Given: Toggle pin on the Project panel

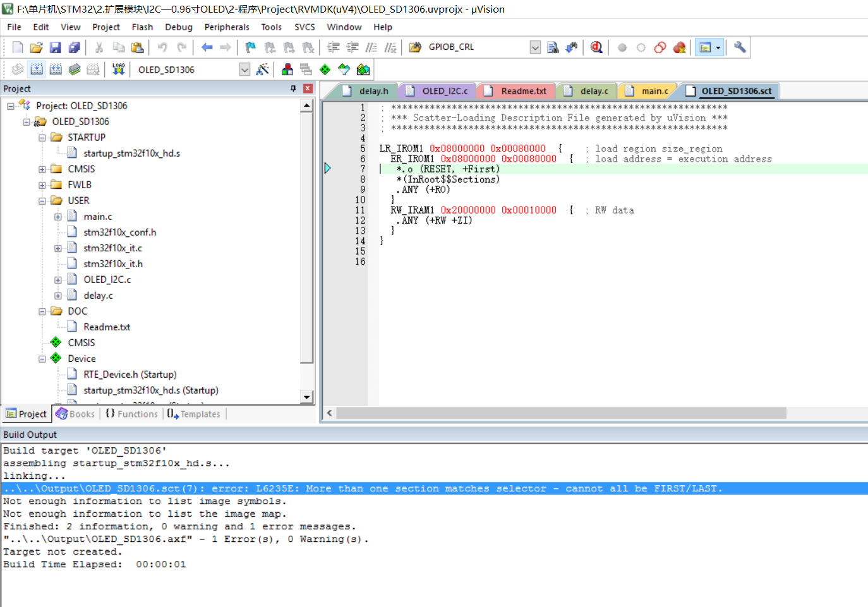Looking at the screenshot, I should pyautogui.click(x=293, y=88).
